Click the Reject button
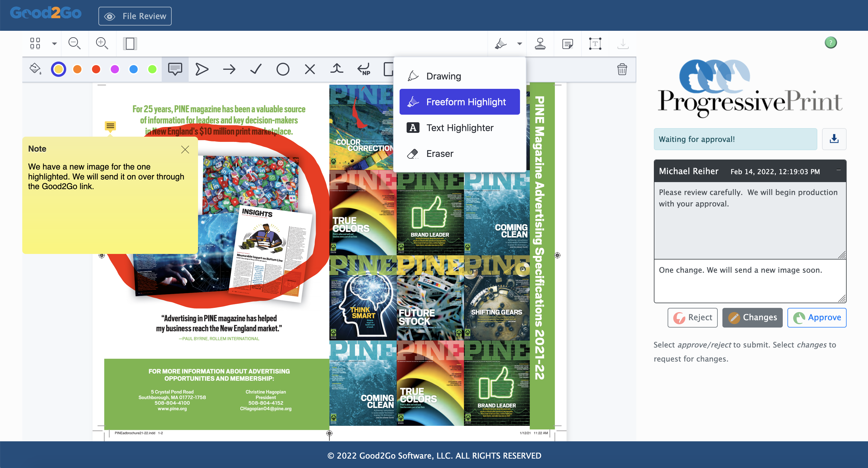Image resolution: width=868 pixels, height=468 pixels. [x=693, y=318]
